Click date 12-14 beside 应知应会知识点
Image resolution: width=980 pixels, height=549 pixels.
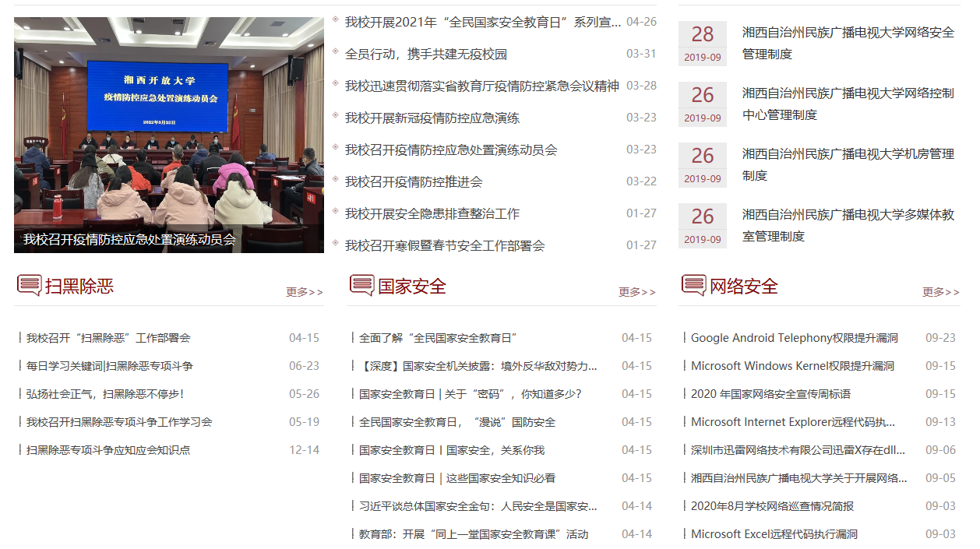tap(304, 450)
